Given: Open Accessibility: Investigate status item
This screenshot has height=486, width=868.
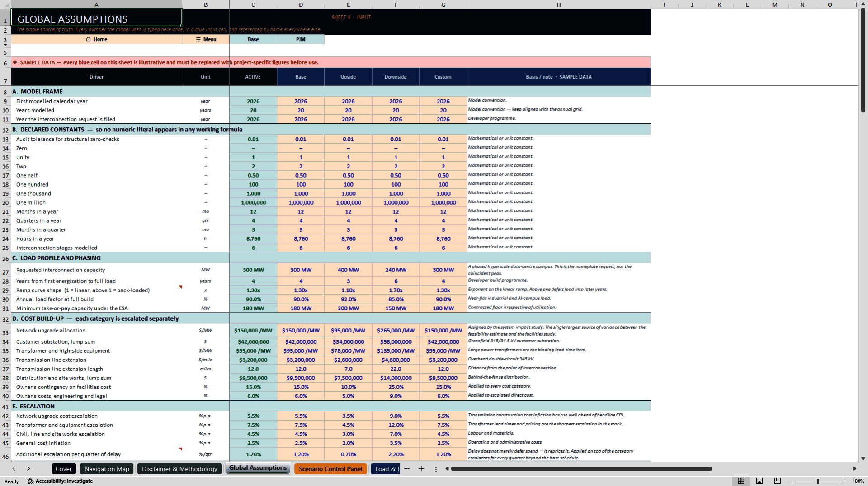Looking at the screenshot, I should [x=60, y=481].
